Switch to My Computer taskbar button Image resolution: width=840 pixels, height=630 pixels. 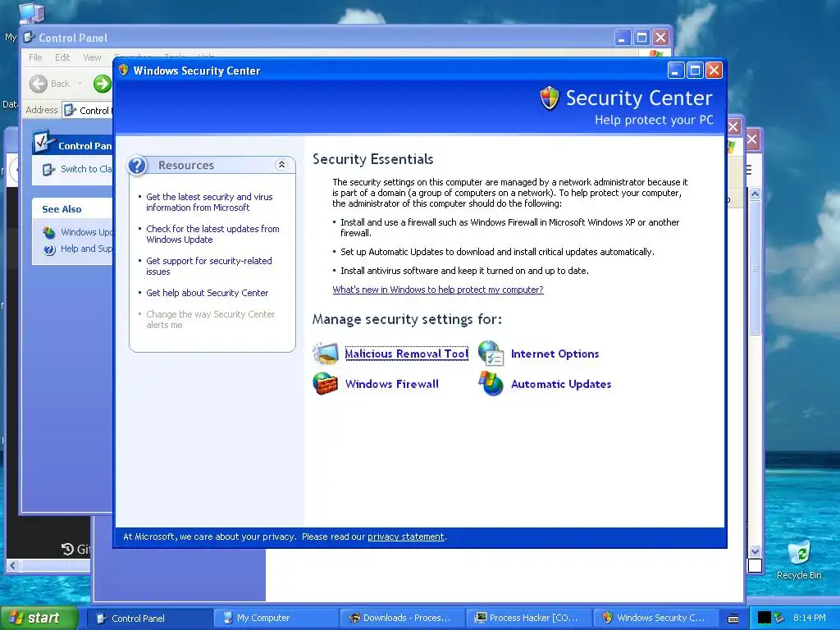coord(276,619)
